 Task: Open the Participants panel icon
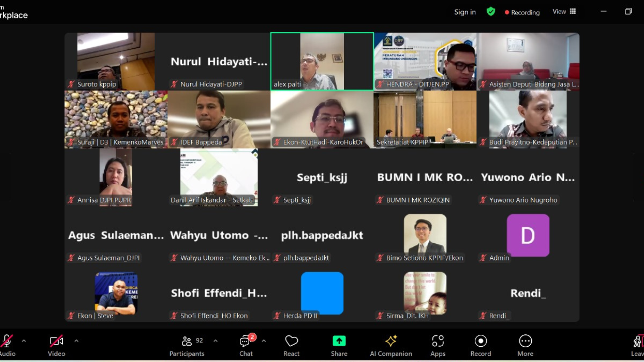pyautogui.click(x=187, y=341)
